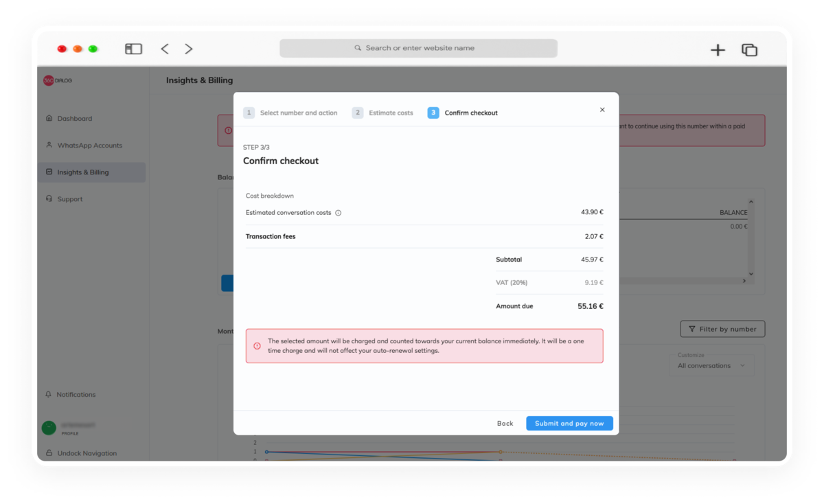The image size is (824, 504).
Task: Click the info icon beside Estimated conversation costs
Action: click(x=339, y=213)
